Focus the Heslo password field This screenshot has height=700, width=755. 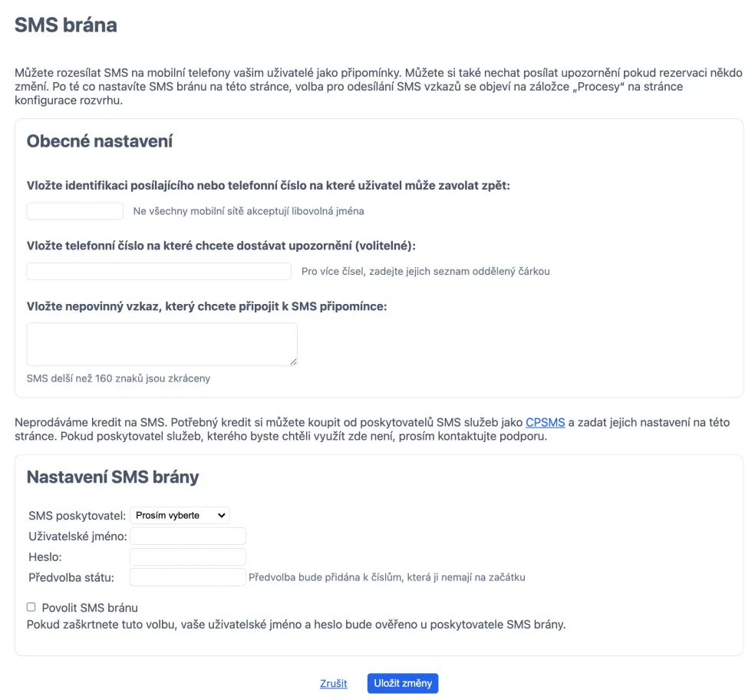tap(188, 556)
